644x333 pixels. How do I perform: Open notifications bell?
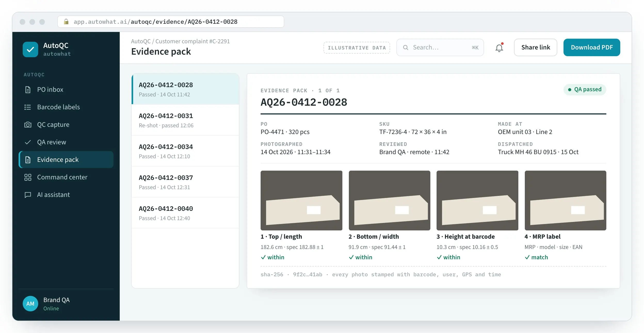499,48
